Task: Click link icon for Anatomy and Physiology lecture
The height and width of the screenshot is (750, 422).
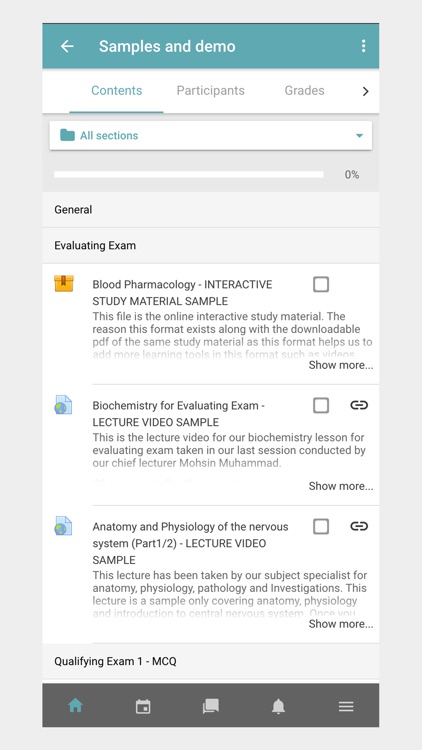Action: pyautogui.click(x=359, y=526)
